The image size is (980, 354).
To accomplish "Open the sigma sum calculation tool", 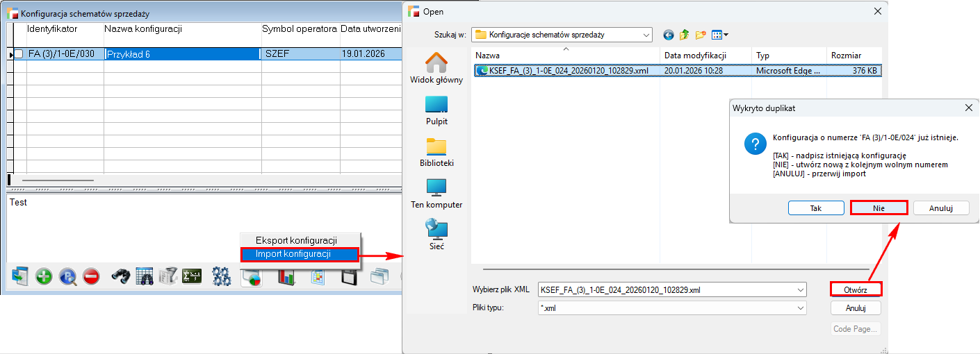I will click(191, 276).
